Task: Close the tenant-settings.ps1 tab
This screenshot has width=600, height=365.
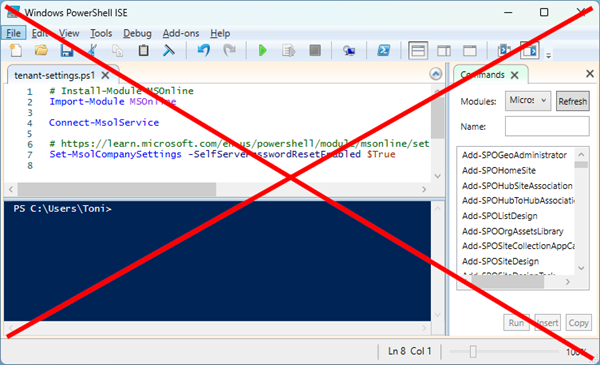Action: click(105, 75)
